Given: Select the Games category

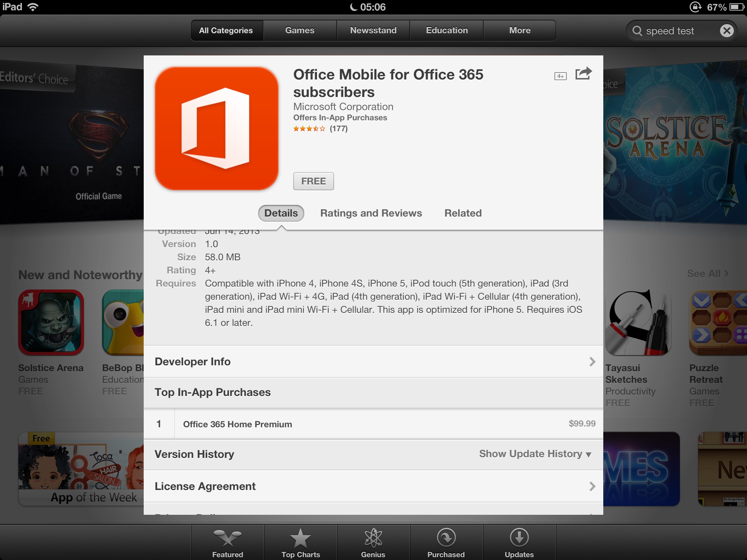Looking at the screenshot, I should coord(300,30).
